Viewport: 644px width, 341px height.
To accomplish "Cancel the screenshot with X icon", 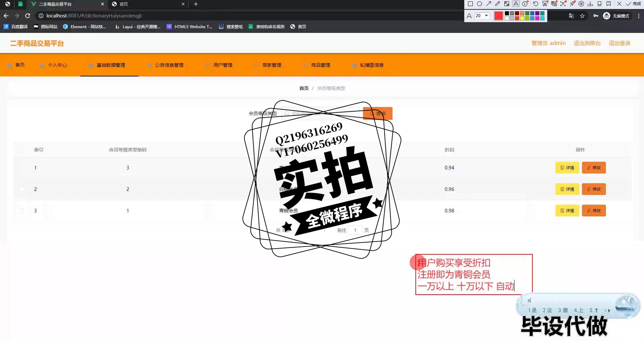I will 619,4.
